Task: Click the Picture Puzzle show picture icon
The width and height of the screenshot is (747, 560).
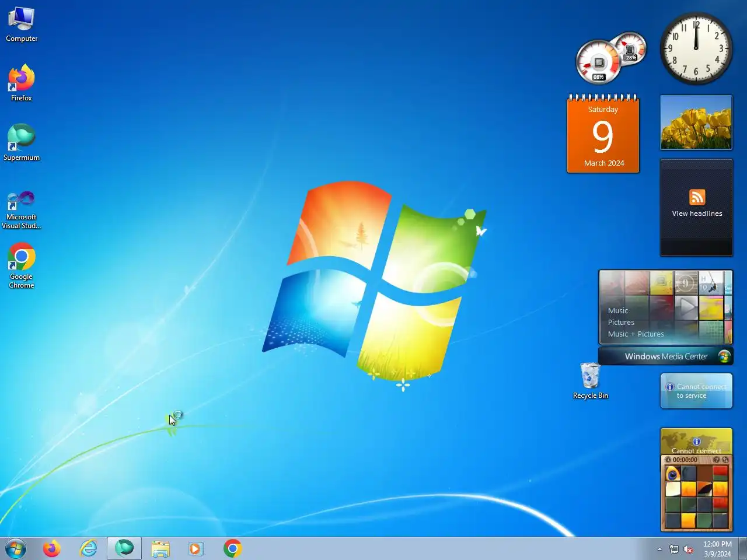Action: coord(716,460)
